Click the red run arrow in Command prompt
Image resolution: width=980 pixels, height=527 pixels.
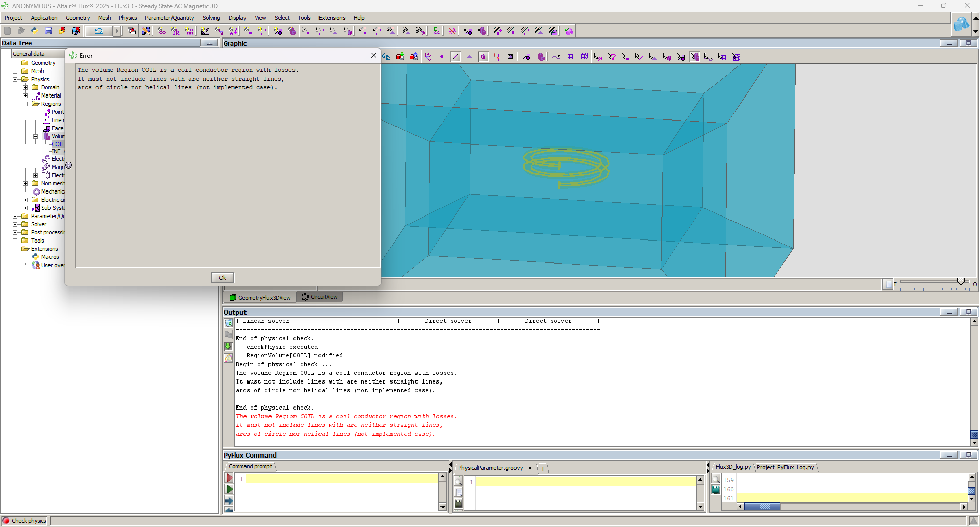(229, 478)
